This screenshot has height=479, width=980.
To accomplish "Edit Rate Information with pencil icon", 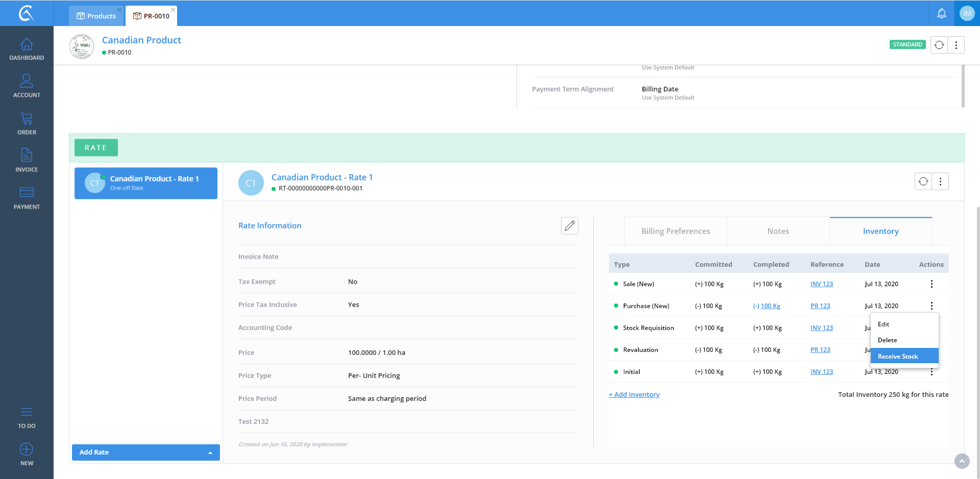I will (x=569, y=225).
